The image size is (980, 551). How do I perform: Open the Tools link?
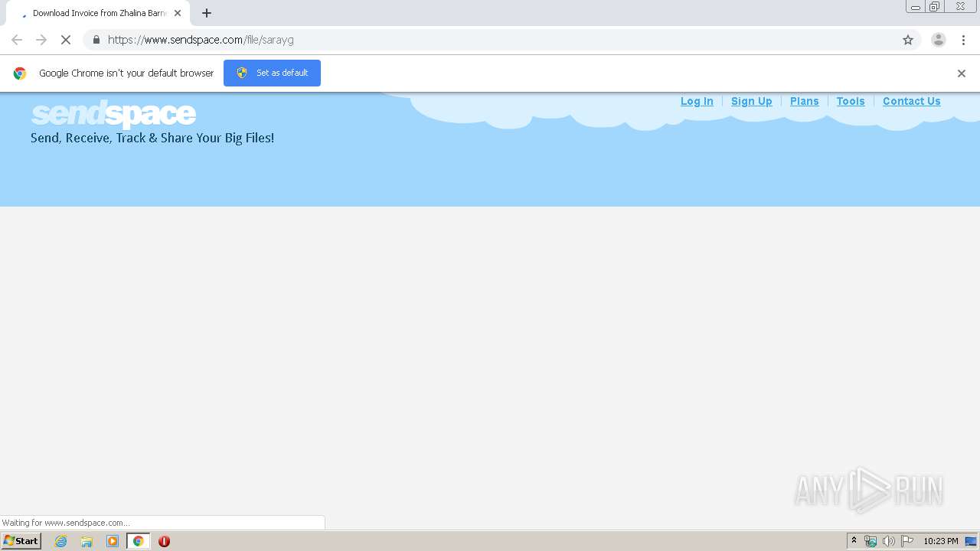(851, 101)
